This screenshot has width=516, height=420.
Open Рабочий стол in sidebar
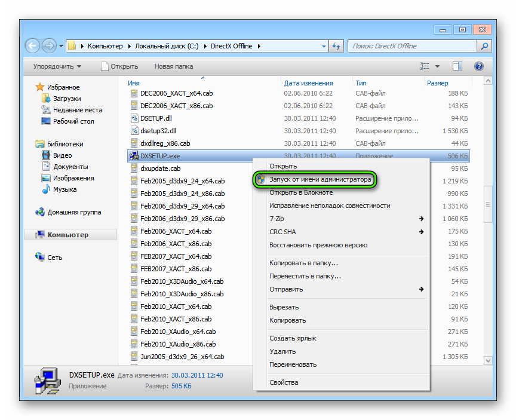coord(67,121)
